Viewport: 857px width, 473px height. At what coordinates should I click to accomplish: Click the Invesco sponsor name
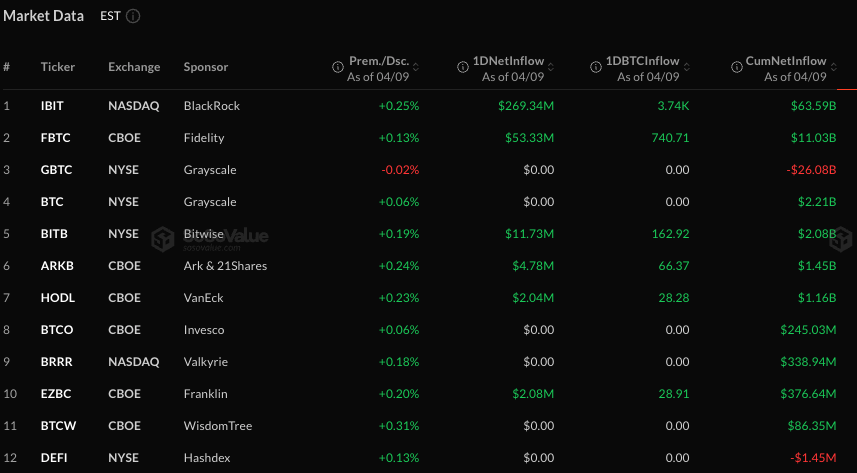pos(204,330)
